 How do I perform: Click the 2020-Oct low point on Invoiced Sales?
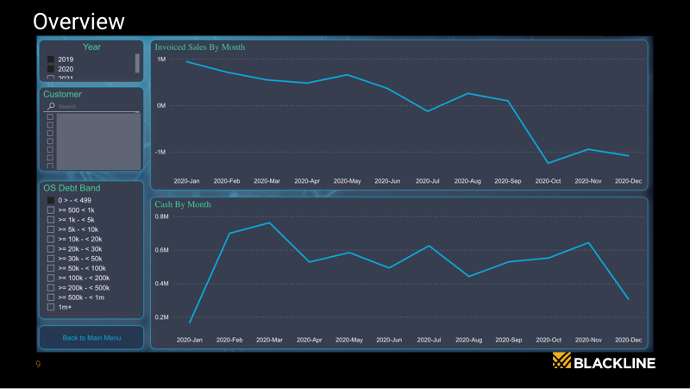[548, 163]
